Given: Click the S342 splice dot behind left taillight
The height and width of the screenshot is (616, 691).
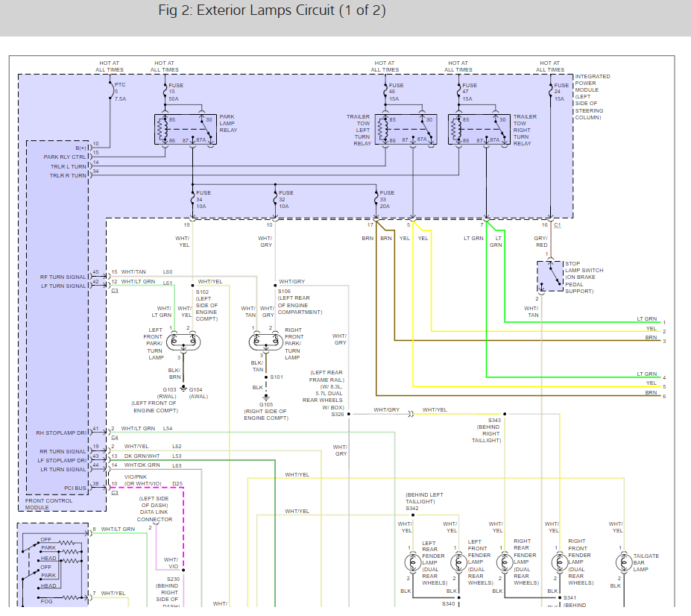Looking at the screenshot, I should click(x=413, y=515).
